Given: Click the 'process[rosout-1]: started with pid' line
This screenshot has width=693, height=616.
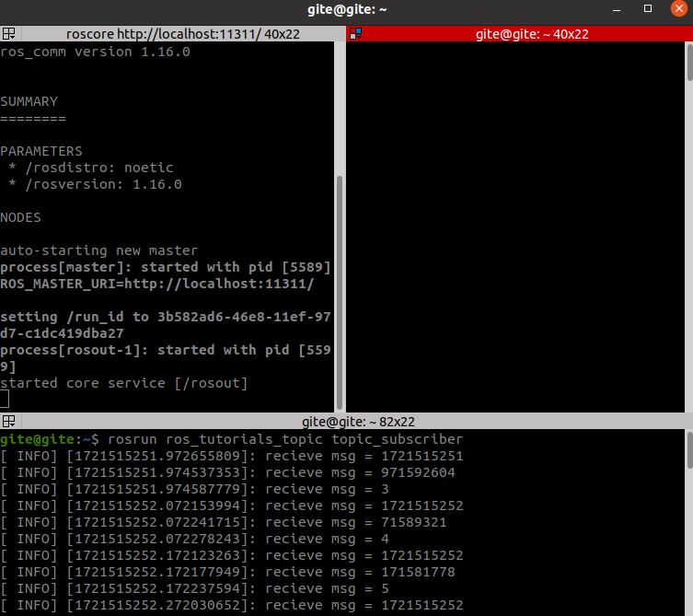Looking at the screenshot, I should pos(166,350).
